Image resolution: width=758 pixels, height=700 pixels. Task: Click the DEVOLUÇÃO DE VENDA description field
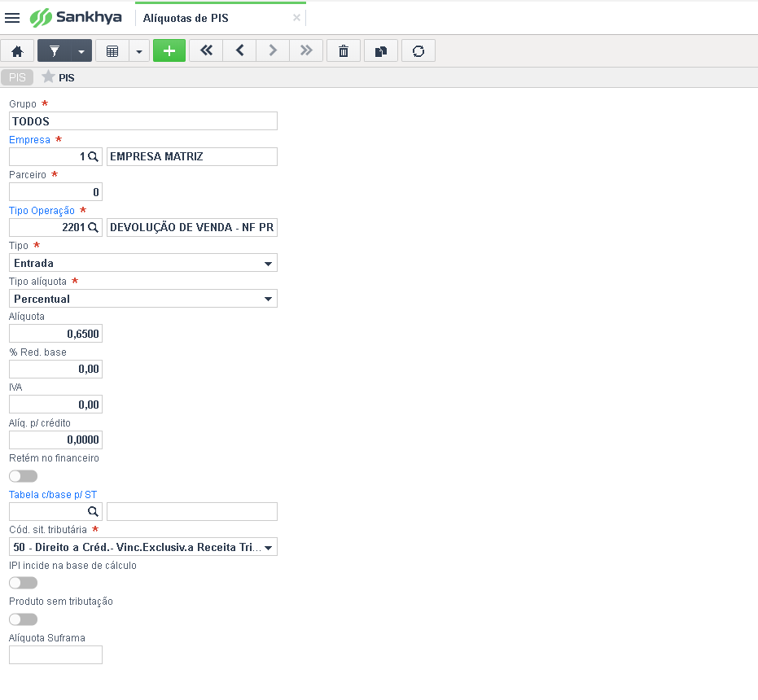point(192,227)
